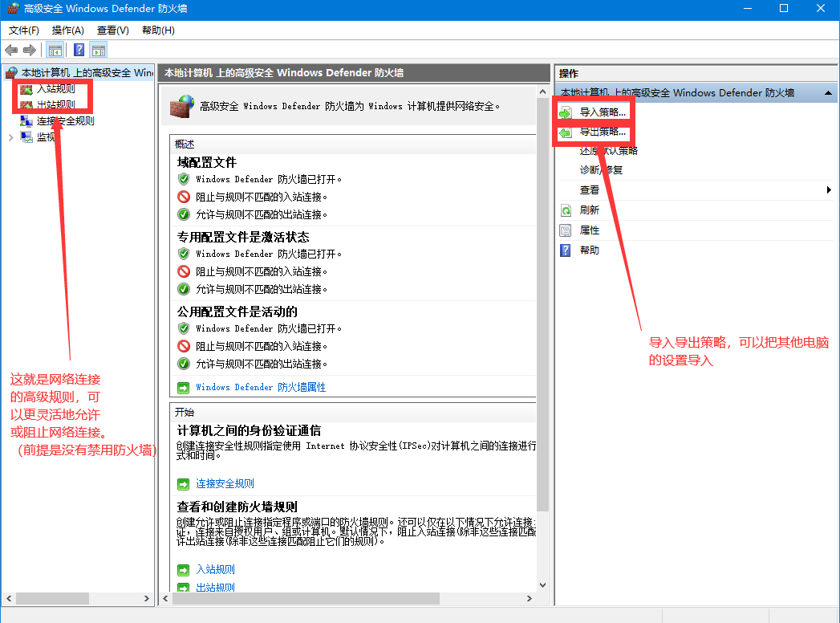Click center pane horizontal scrollbar right arrow
Image resolution: width=840 pixels, height=623 pixels.
point(530,598)
